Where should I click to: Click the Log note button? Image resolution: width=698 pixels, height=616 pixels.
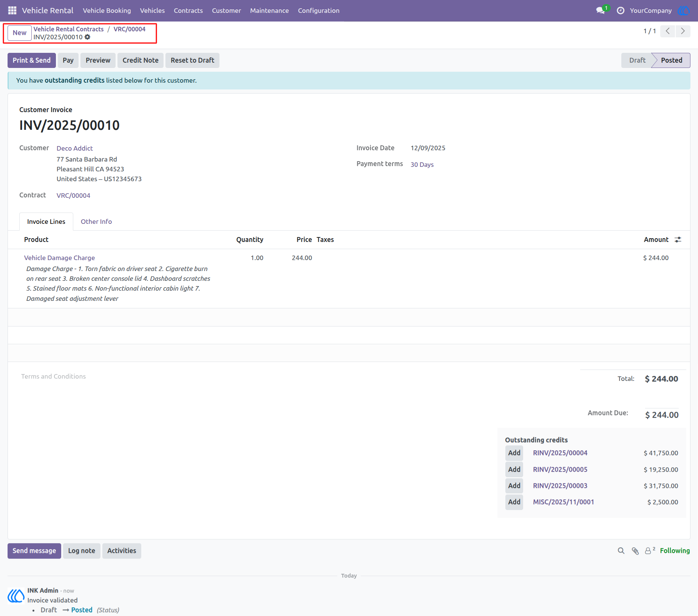tap(82, 551)
